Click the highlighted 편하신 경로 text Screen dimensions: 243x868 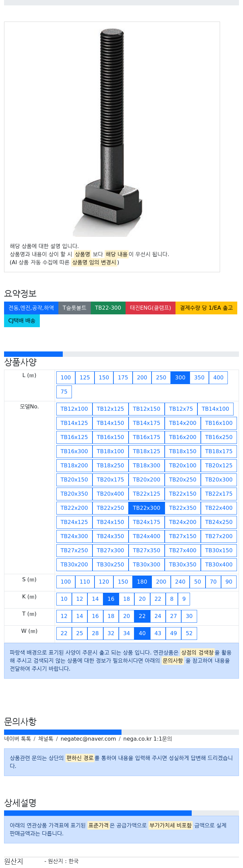point(80,758)
